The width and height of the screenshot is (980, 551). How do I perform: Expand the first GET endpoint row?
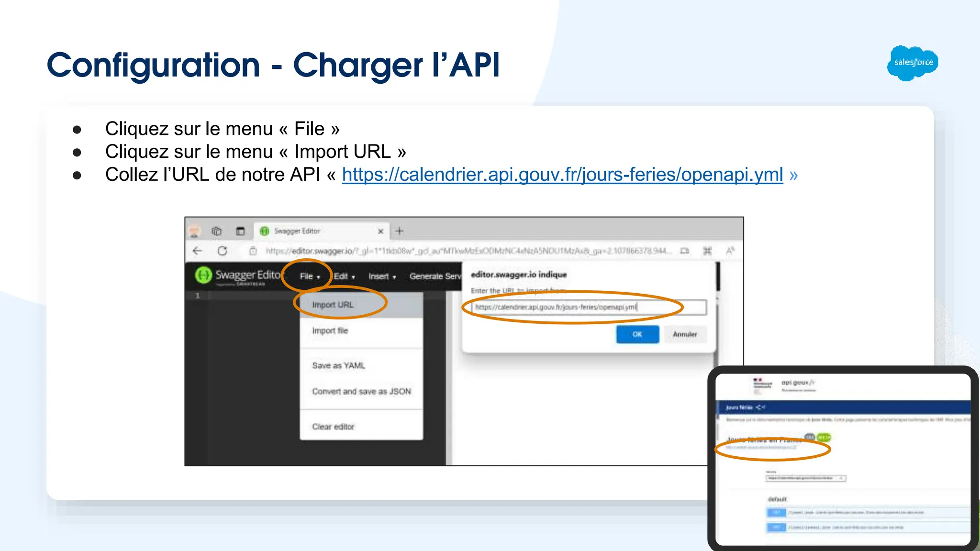click(x=868, y=512)
